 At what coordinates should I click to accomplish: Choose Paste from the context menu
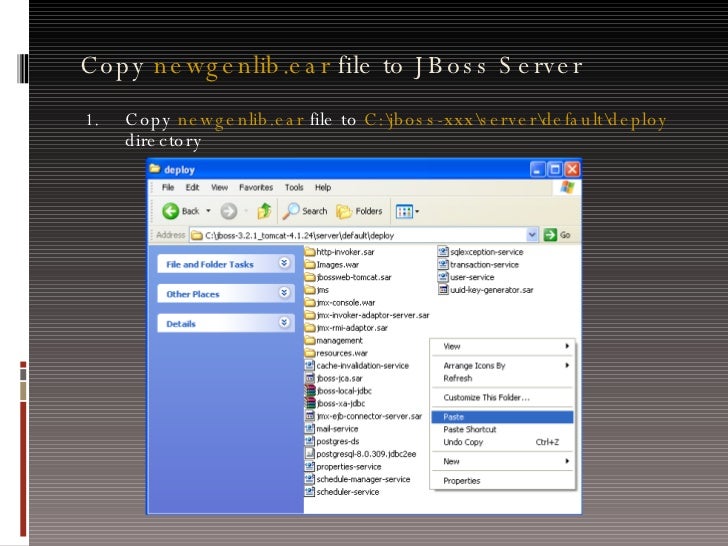502,417
